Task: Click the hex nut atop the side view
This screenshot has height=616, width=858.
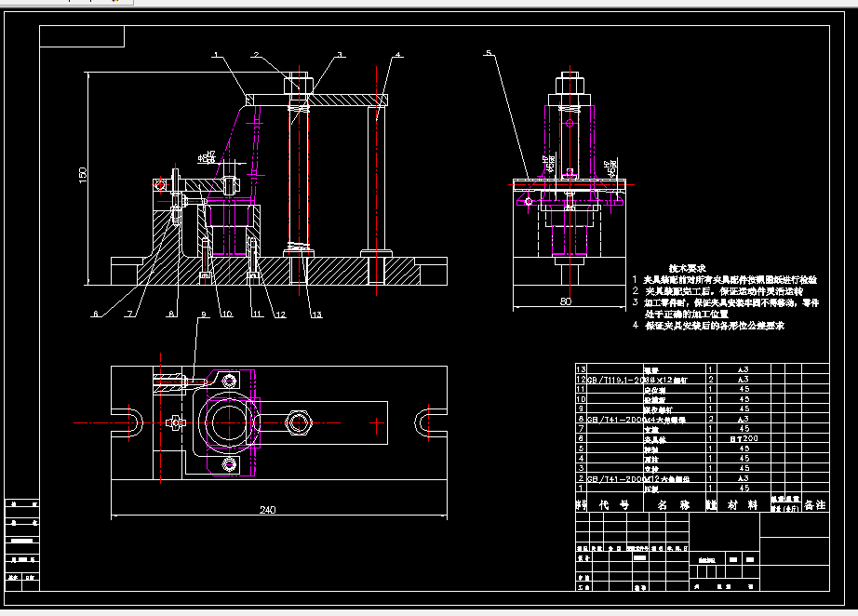Action: point(570,87)
